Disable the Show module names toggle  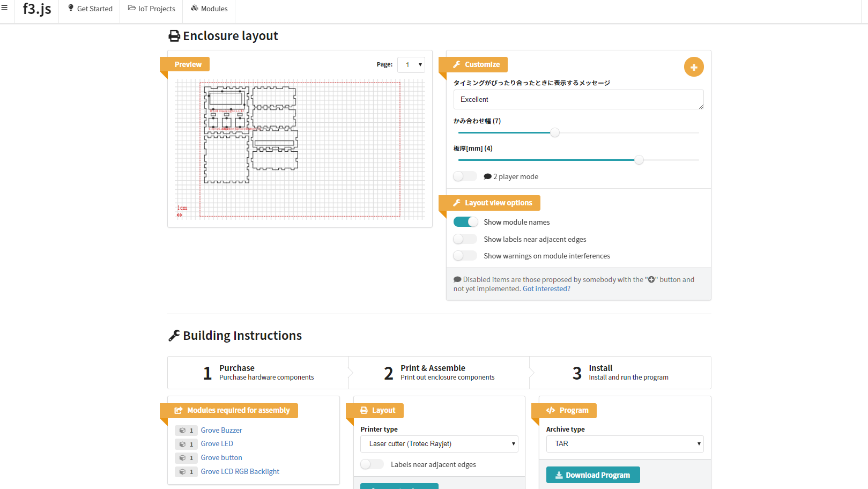[465, 222]
